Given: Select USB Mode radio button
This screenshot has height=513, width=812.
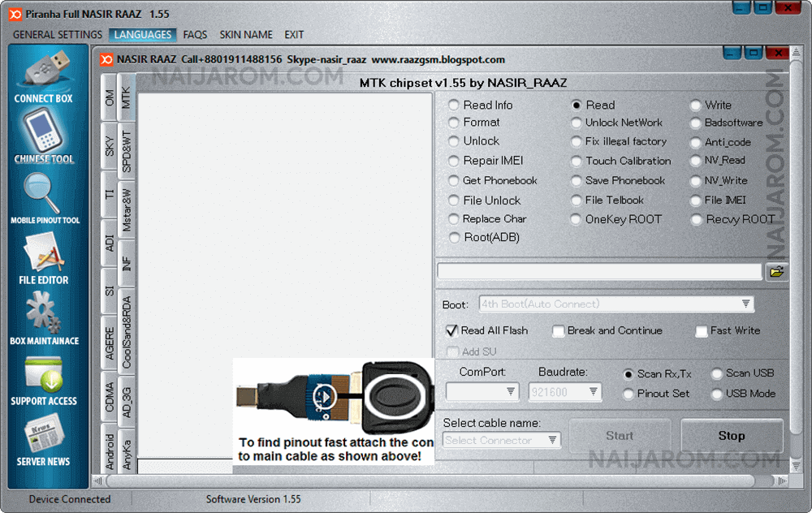Looking at the screenshot, I should click(x=717, y=394).
